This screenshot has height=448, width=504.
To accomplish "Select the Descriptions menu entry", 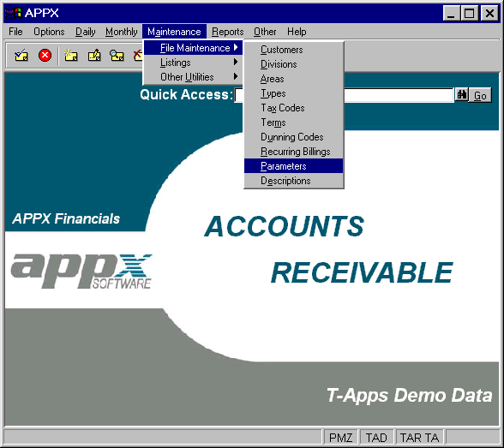I will pyautogui.click(x=293, y=181).
